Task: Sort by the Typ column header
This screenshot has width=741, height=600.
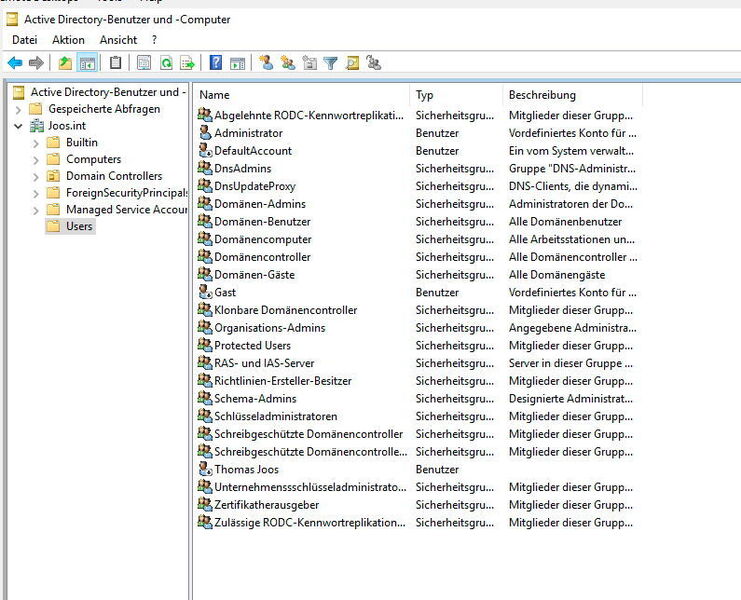Action: coord(457,95)
